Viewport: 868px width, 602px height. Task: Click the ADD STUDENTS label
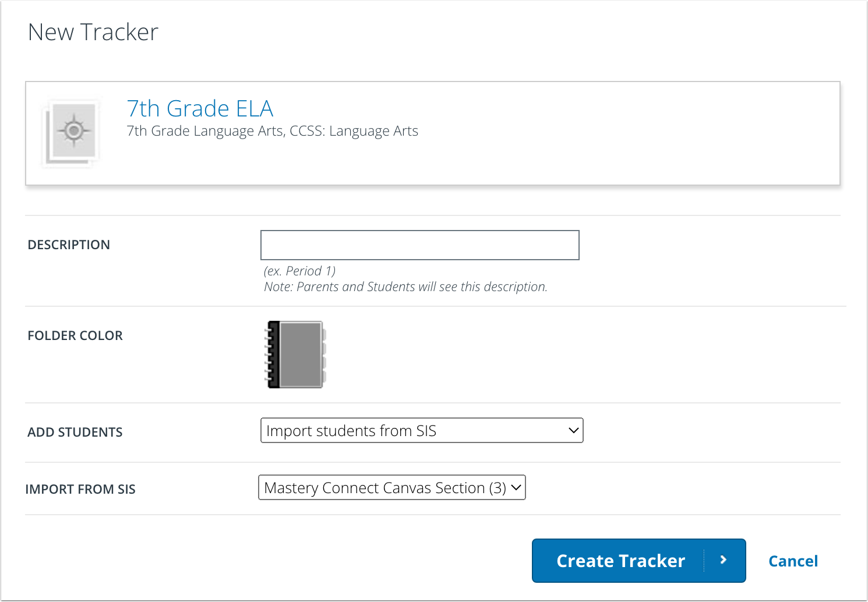[75, 433]
